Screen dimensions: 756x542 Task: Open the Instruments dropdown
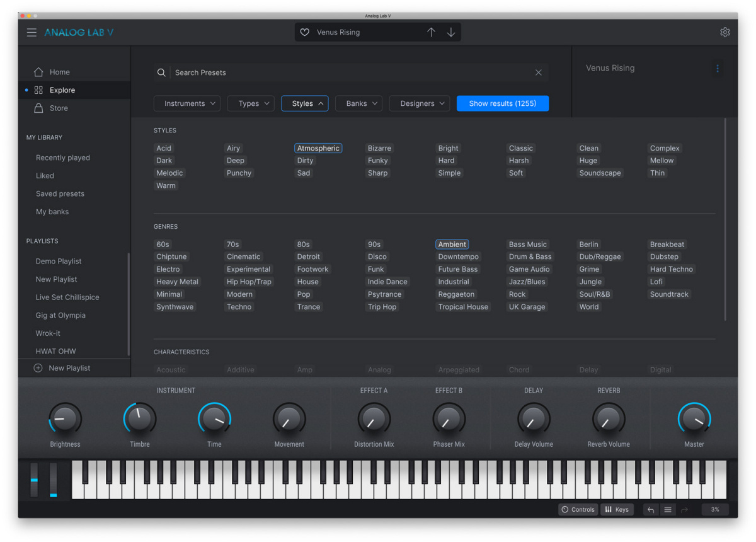[x=187, y=103]
